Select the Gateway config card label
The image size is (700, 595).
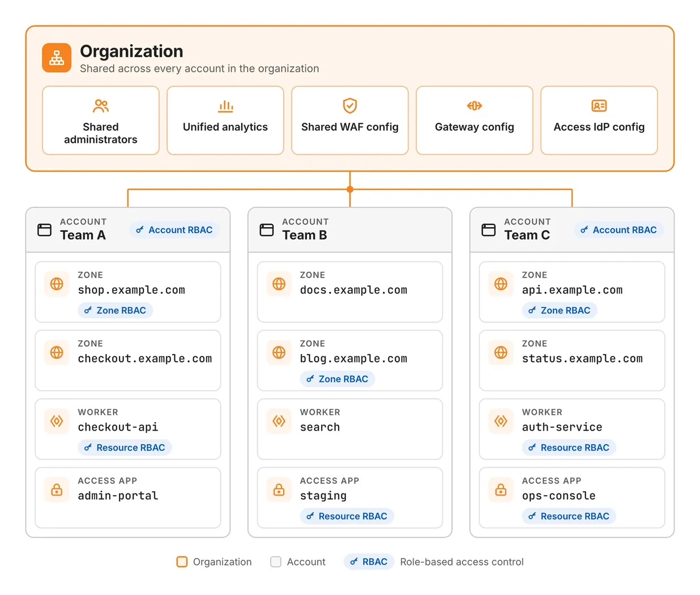[x=475, y=127]
